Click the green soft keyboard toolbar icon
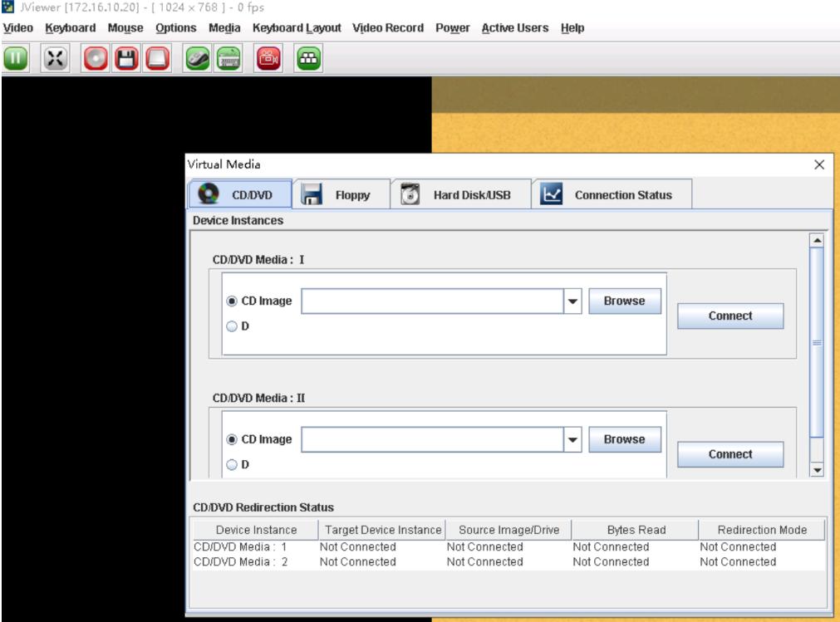This screenshot has width=840, height=622. pos(229,58)
